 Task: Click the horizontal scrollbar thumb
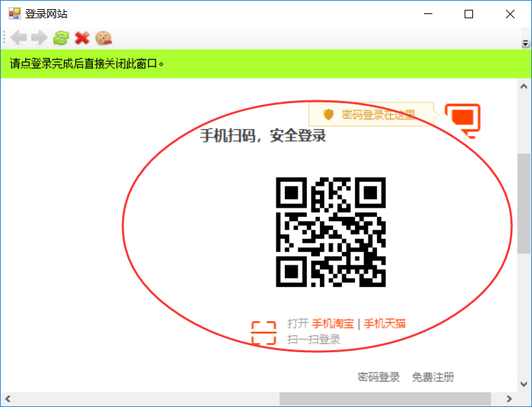(x=385, y=399)
